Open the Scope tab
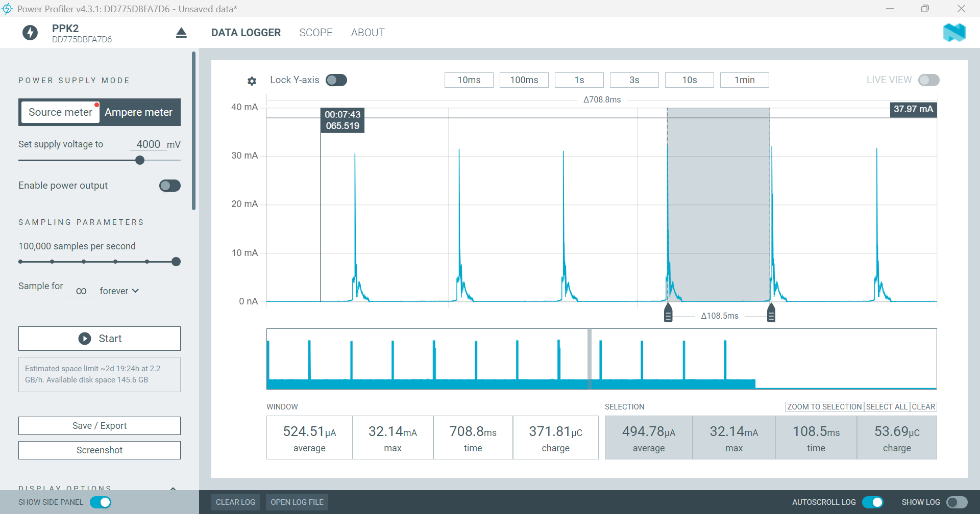Screen dimensions: 980x514 point(315,33)
